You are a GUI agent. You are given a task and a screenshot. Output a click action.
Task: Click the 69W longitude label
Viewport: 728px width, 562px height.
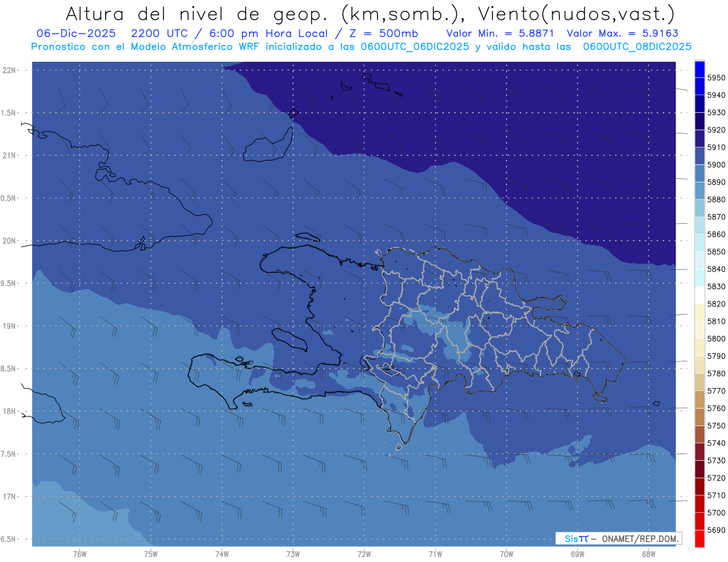(x=578, y=554)
